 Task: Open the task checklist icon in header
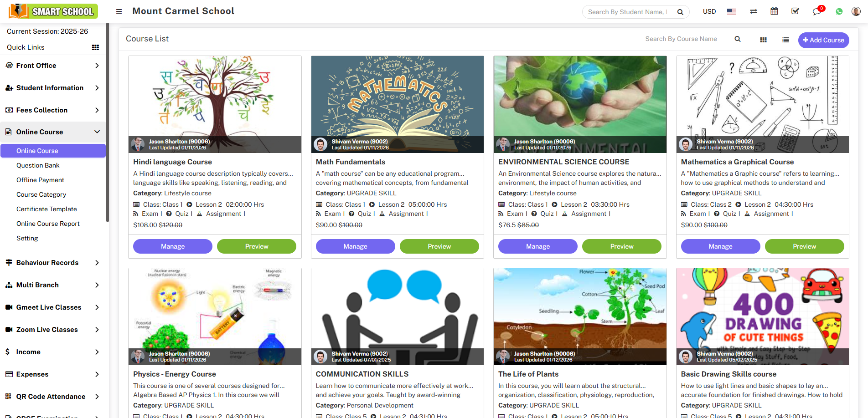(x=795, y=11)
